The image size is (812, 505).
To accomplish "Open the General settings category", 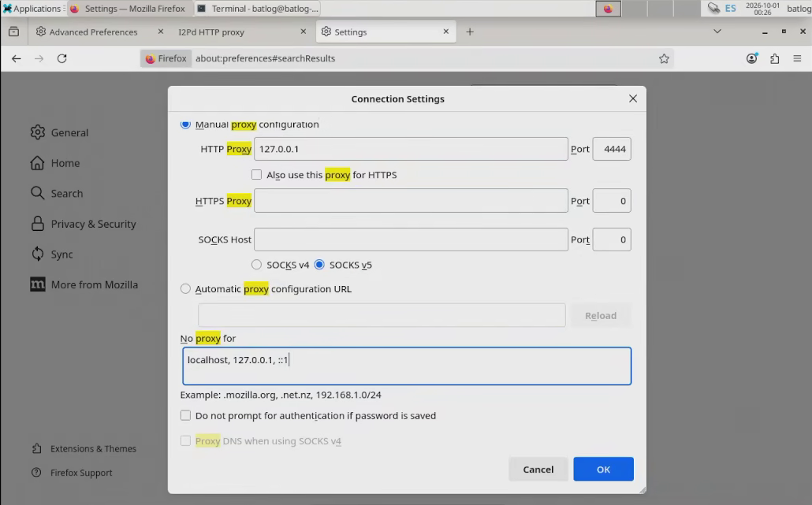I will (x=59, y=132).
